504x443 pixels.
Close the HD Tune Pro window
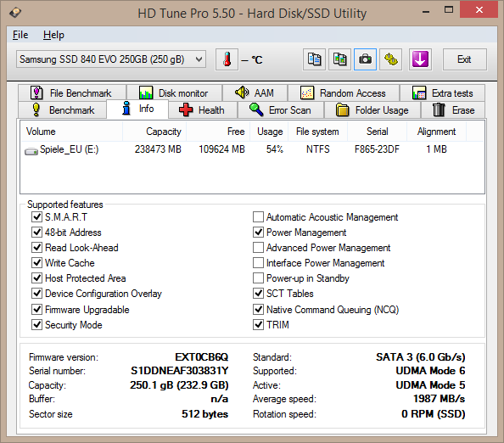[x=479, y=9]
